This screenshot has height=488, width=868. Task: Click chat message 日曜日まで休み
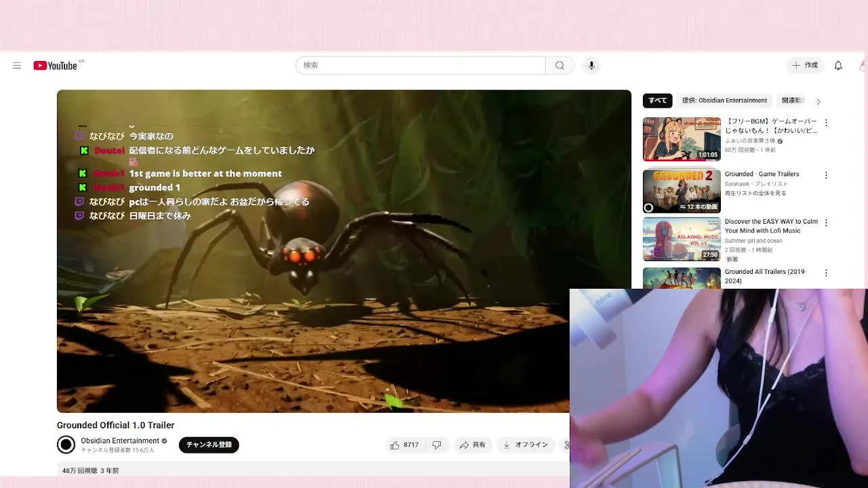click(x=160, y=216)
